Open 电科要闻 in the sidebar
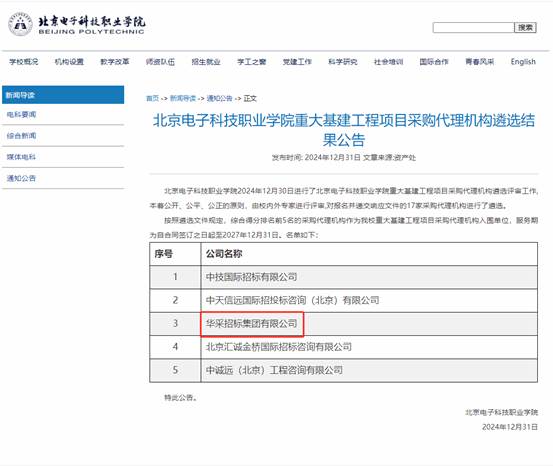 pos(22,115)
